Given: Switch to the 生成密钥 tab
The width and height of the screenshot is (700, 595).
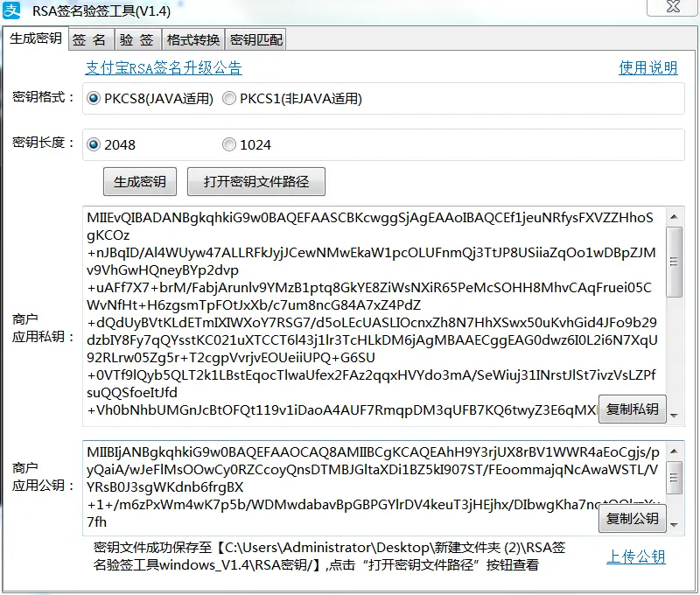Looking at the screenshot, I should (36, 38).
